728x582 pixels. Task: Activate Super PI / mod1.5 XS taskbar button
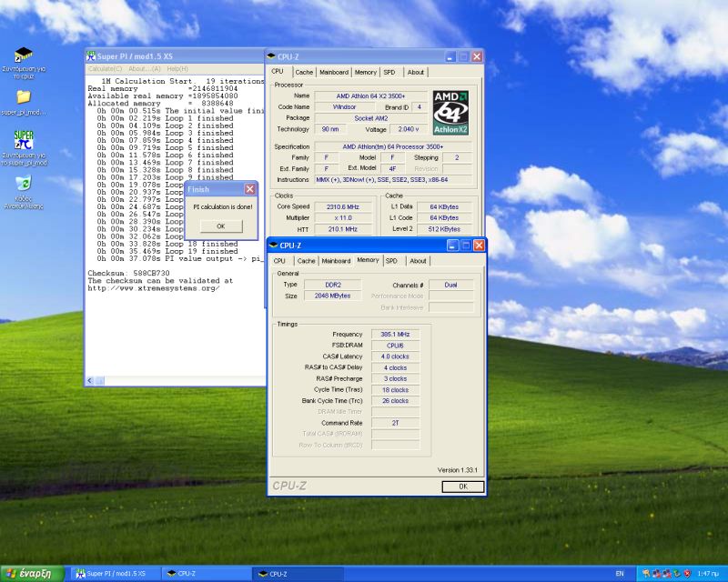tap(116, 574)
